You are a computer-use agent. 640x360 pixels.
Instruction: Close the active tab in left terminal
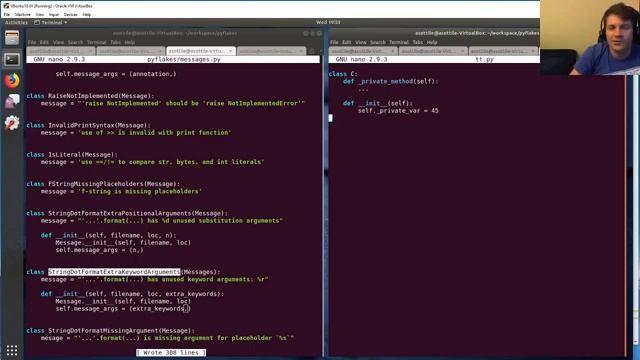(230, 51)
